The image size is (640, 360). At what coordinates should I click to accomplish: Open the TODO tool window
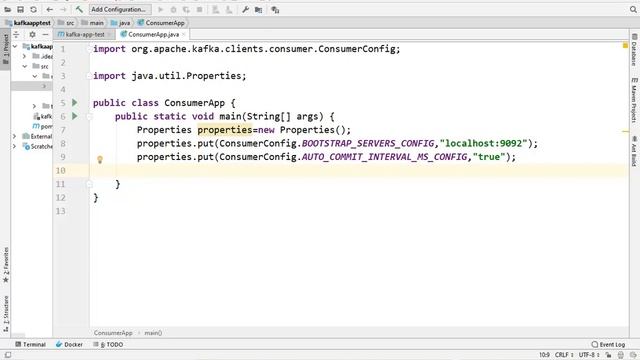pyautogui.click(x=108, y=344)
